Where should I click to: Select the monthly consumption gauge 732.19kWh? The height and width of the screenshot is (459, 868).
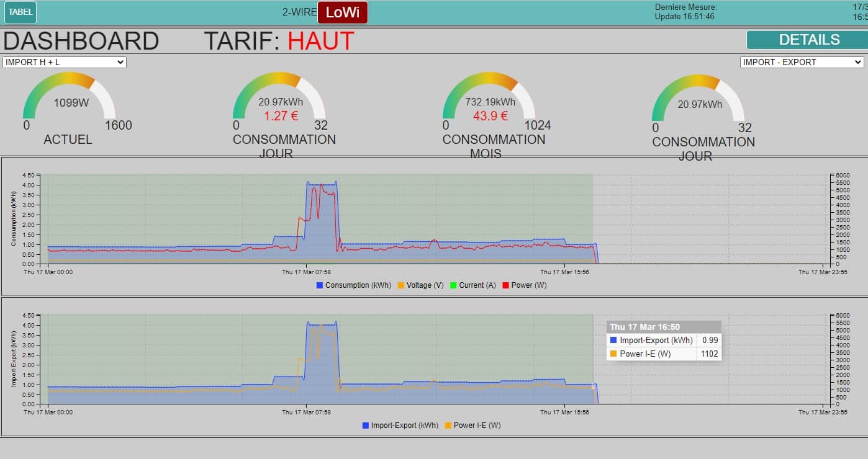click(489, 98)
